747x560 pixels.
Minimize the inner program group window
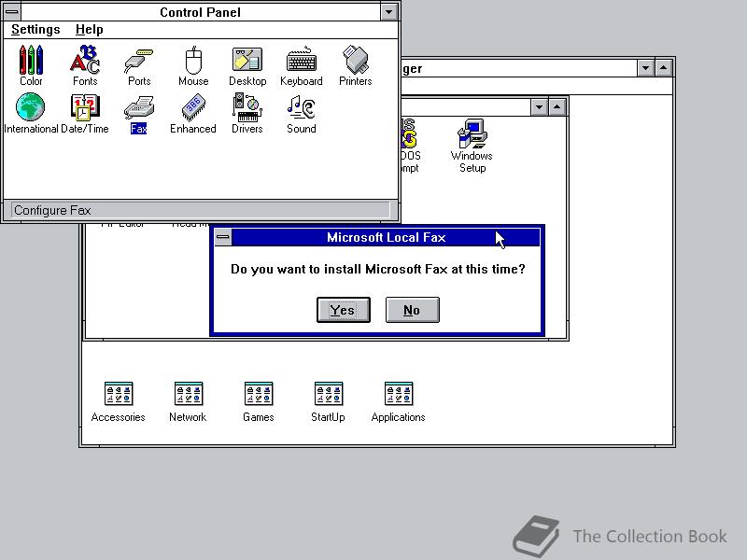click(x=539, y=107)
